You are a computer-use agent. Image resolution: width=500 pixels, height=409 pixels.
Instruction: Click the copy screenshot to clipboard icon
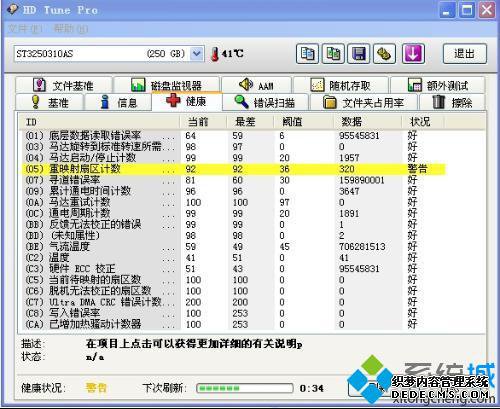(x=333, y=54)
